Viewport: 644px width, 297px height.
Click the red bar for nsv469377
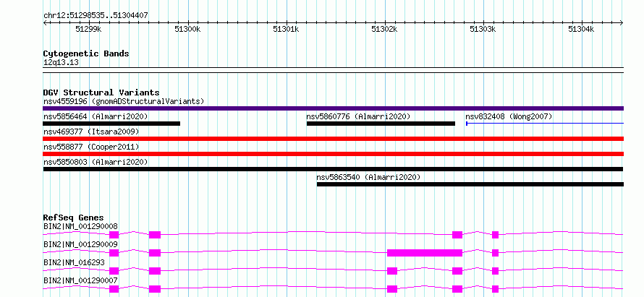coord(333,139)
